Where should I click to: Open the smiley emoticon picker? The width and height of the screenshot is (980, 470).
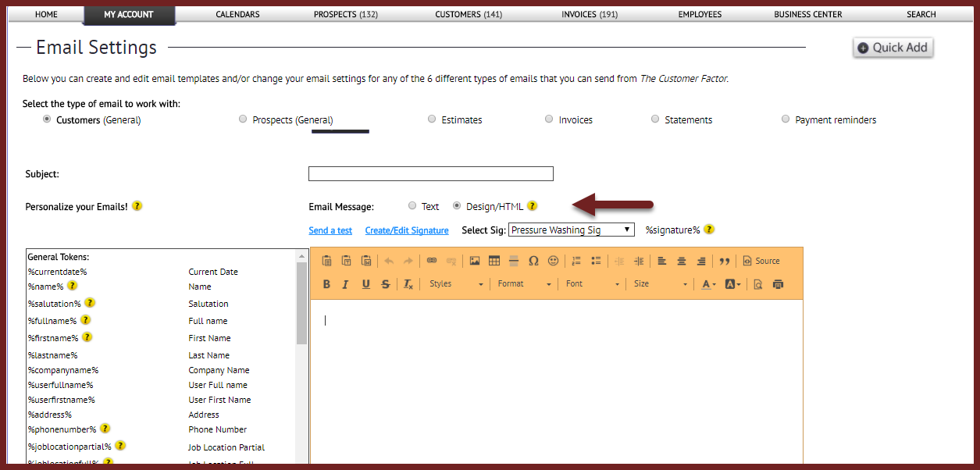click(553, 261)
